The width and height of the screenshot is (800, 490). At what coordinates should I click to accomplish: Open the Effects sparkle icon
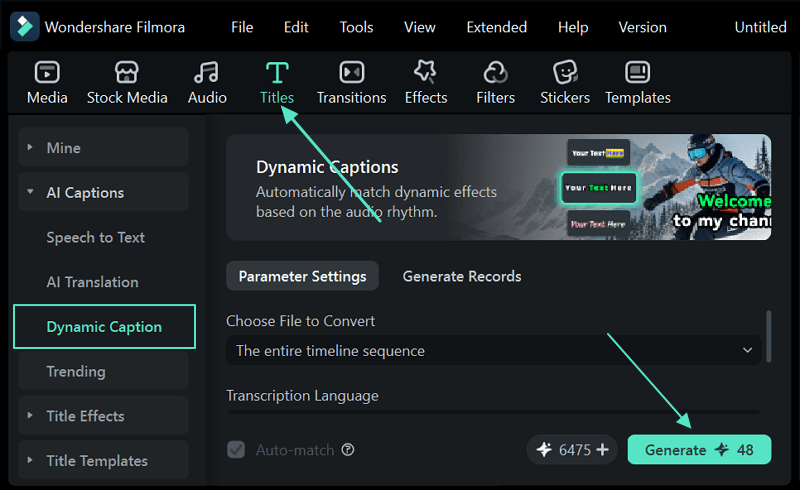425,72
